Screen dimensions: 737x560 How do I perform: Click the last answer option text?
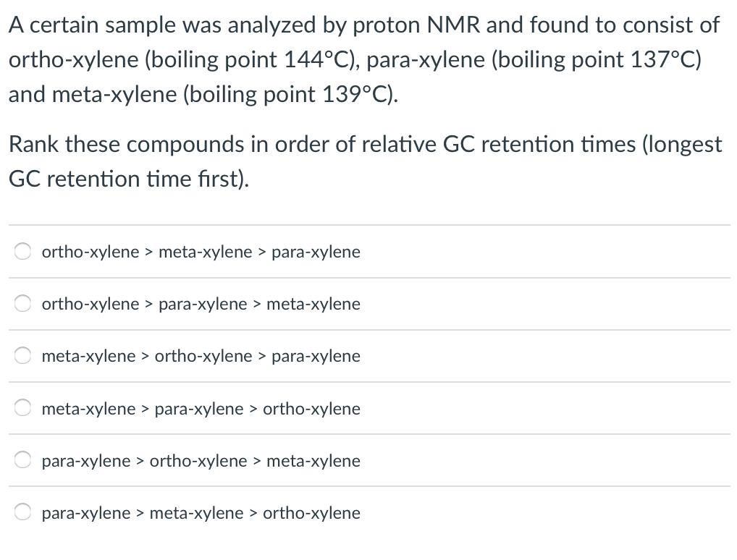click(201, 513)
